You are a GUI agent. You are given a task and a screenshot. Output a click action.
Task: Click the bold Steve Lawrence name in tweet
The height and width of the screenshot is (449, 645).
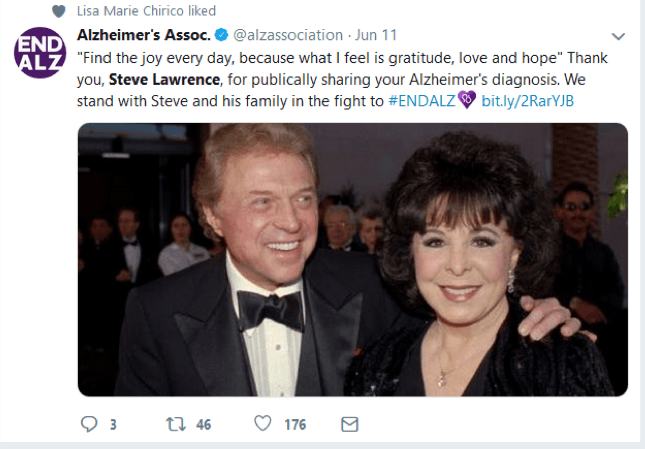tap(164, 79)
